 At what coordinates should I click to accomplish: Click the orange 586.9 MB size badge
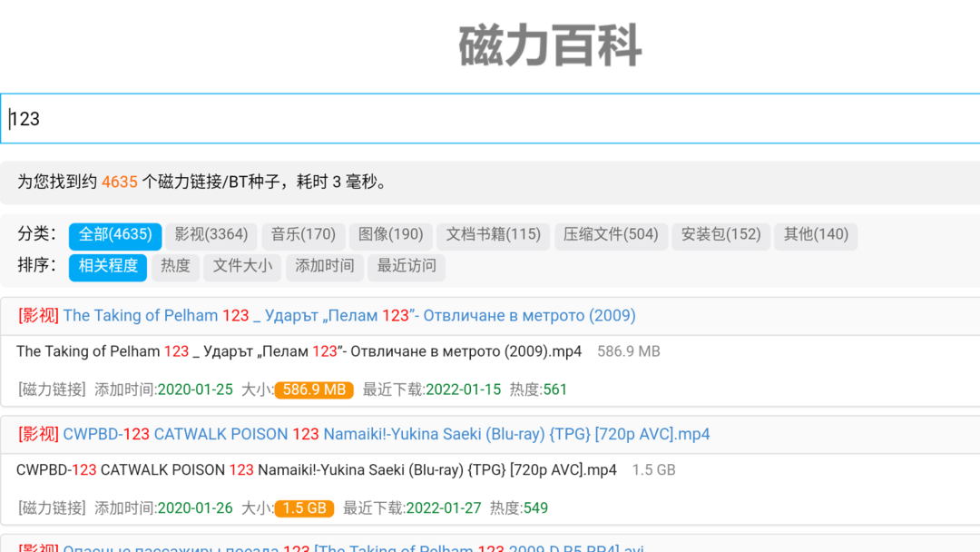314,390
